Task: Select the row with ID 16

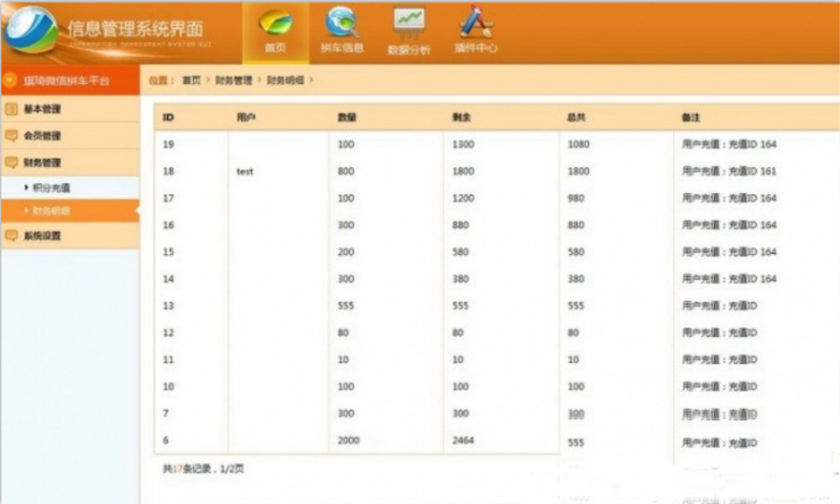Action: [496, 225]
